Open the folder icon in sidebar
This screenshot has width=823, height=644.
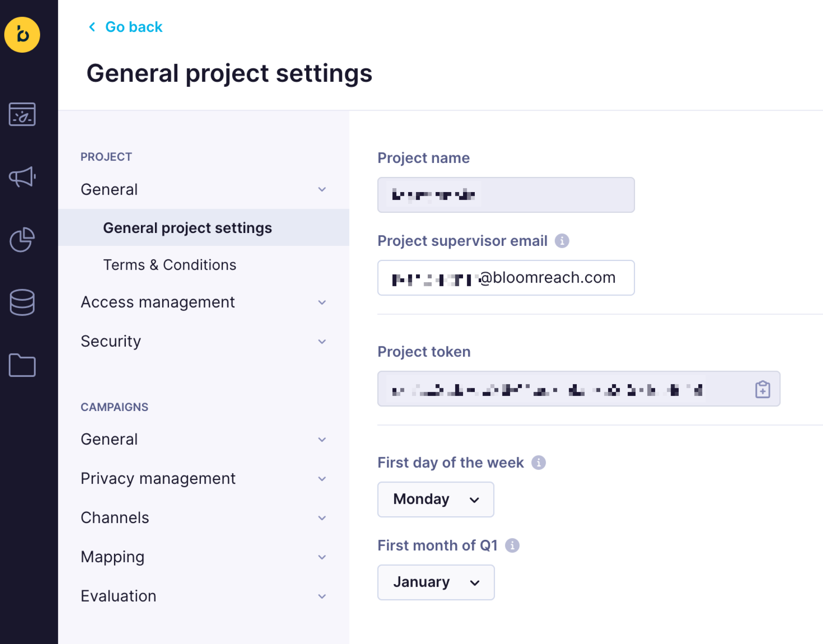coord(22,365)
